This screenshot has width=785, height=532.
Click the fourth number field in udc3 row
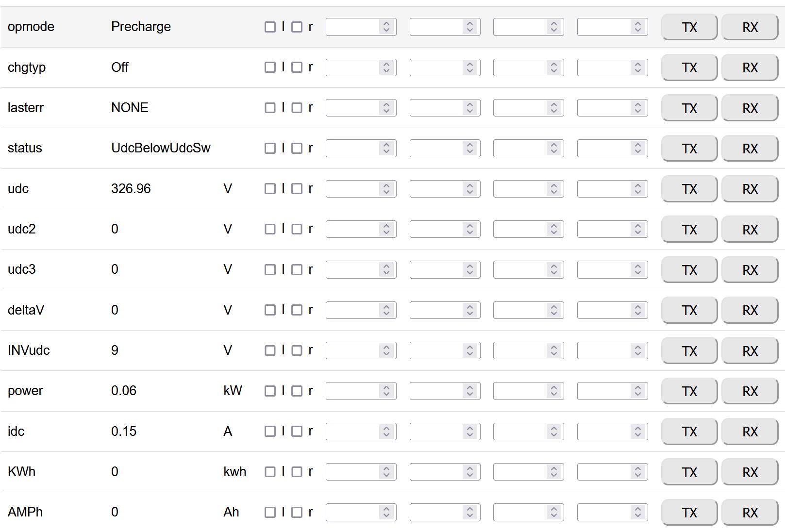coord(604,269)
